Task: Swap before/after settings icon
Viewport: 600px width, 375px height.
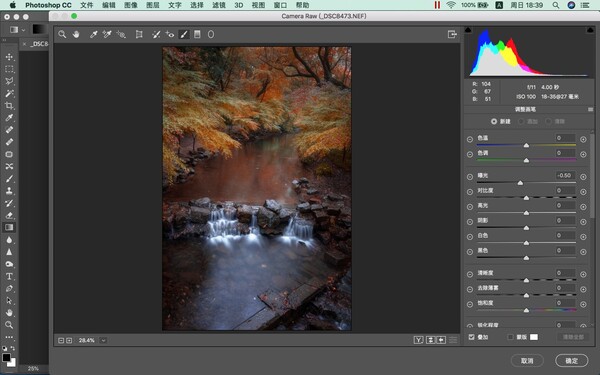Action: (x=430, y=340)
